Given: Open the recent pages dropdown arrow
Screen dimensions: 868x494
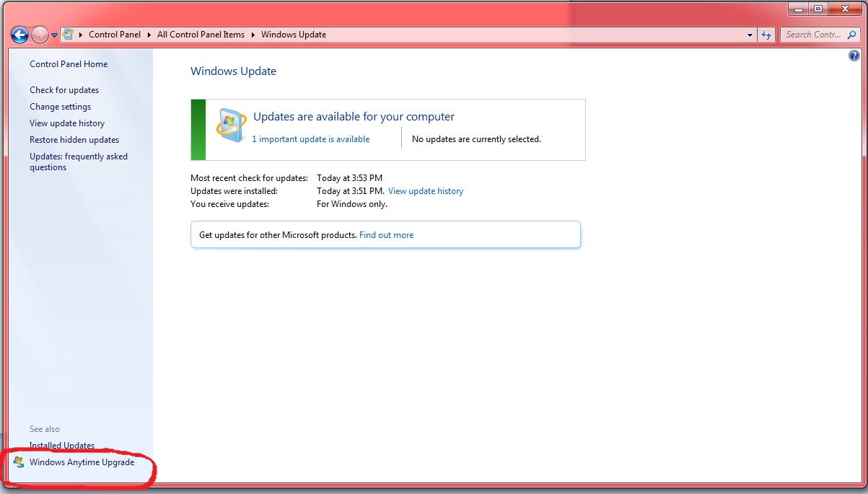Looking at the screenshot, I should pos(54,35).
